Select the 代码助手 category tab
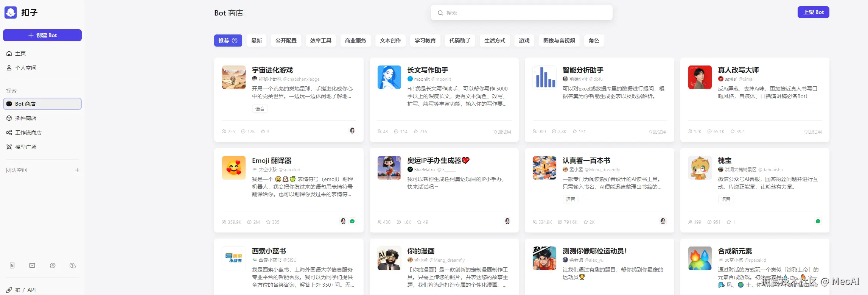 [460, 41]
